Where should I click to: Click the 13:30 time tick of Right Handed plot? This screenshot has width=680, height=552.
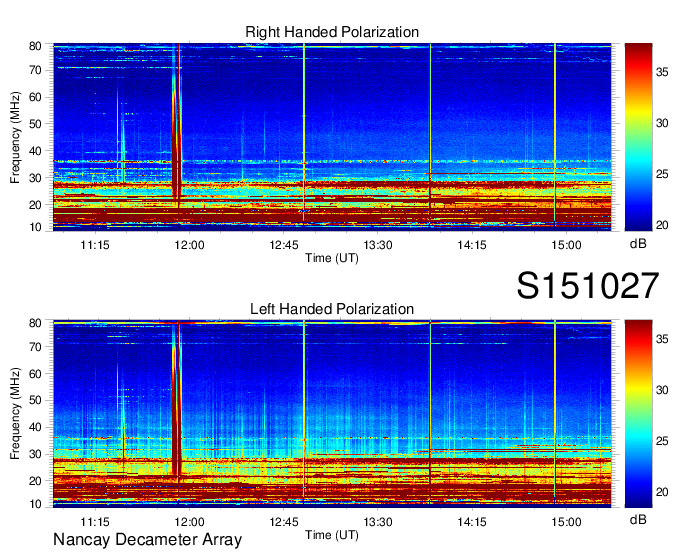(x=378, y=245)
